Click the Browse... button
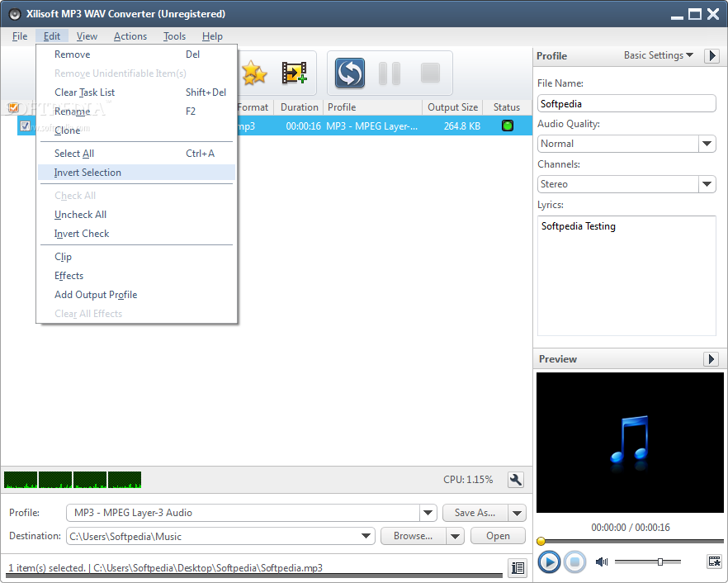The width and height of the screenshot is (728, 583). tap(414, 536)
